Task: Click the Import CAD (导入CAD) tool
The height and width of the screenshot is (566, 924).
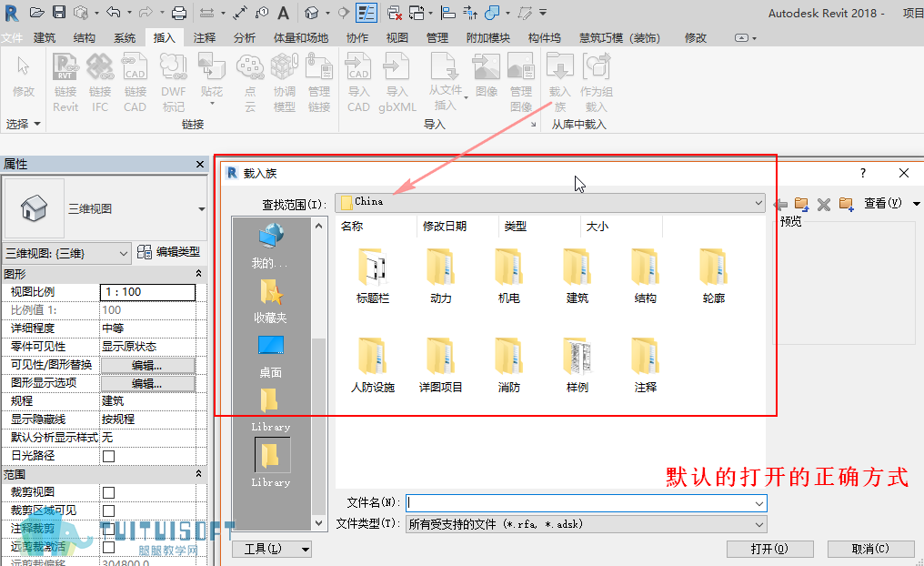Action: [x=358, y=83]
